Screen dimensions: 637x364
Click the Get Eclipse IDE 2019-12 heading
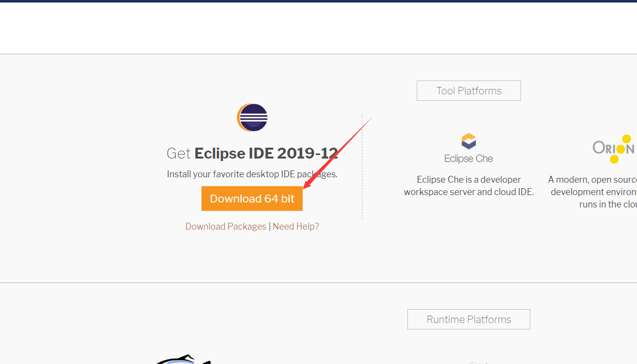[x=252, y=153]
